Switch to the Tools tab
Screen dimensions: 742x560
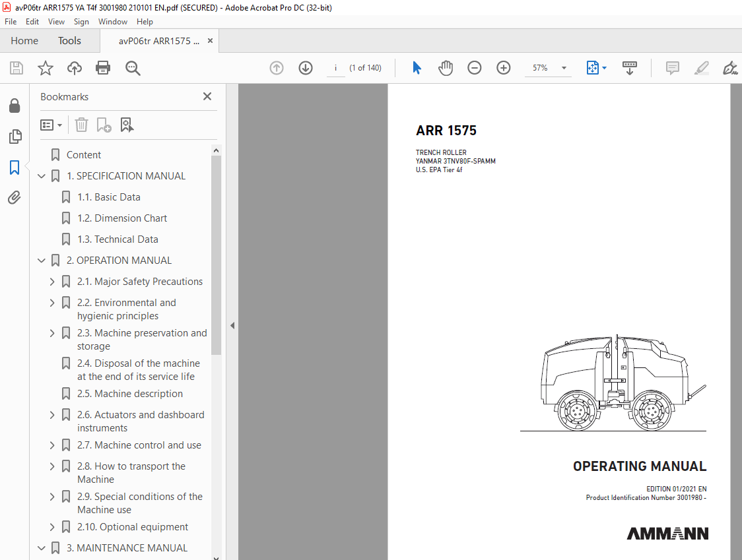69,41
